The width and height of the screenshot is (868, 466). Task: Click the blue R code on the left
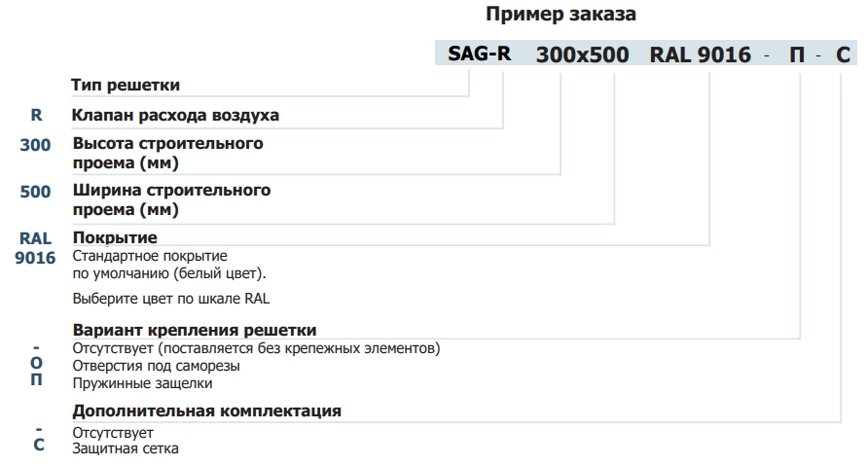click(36, 115)
